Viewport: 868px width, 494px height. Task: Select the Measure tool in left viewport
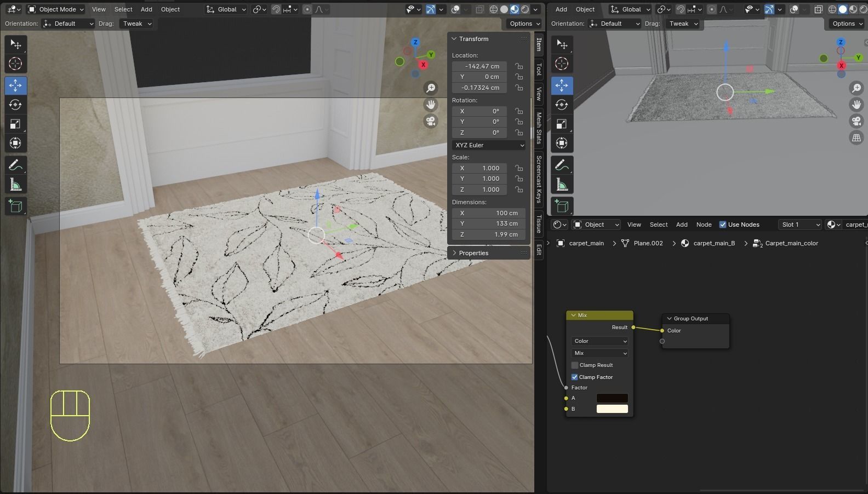click(15, 185)
